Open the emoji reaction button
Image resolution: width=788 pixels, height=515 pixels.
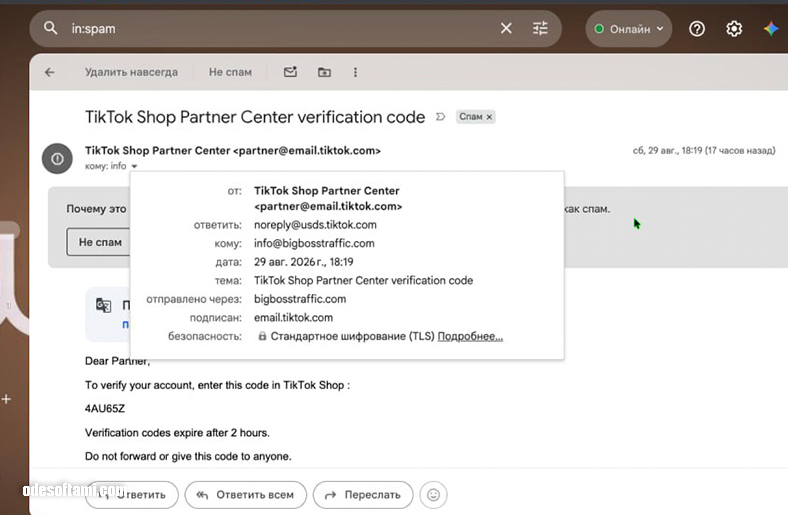[433, 495]
